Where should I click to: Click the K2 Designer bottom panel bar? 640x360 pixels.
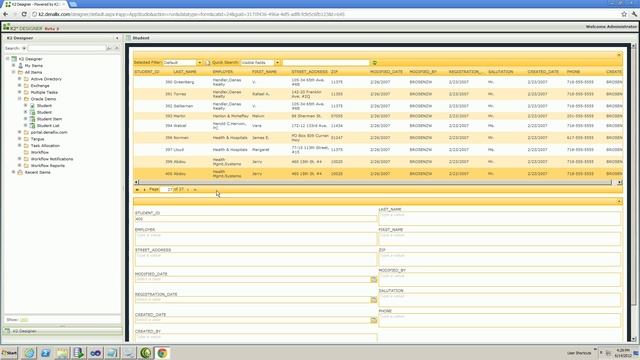tap(62, 331)
